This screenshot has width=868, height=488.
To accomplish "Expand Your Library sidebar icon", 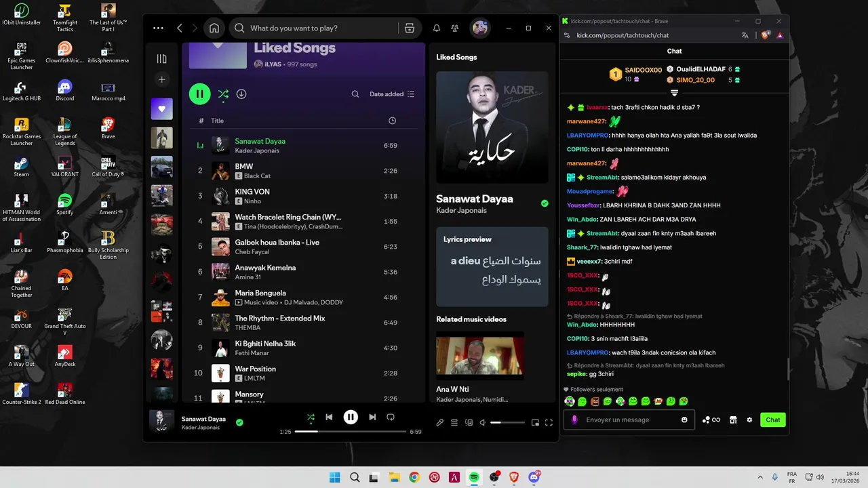I will pyautogui.click(x=161, y=59).
